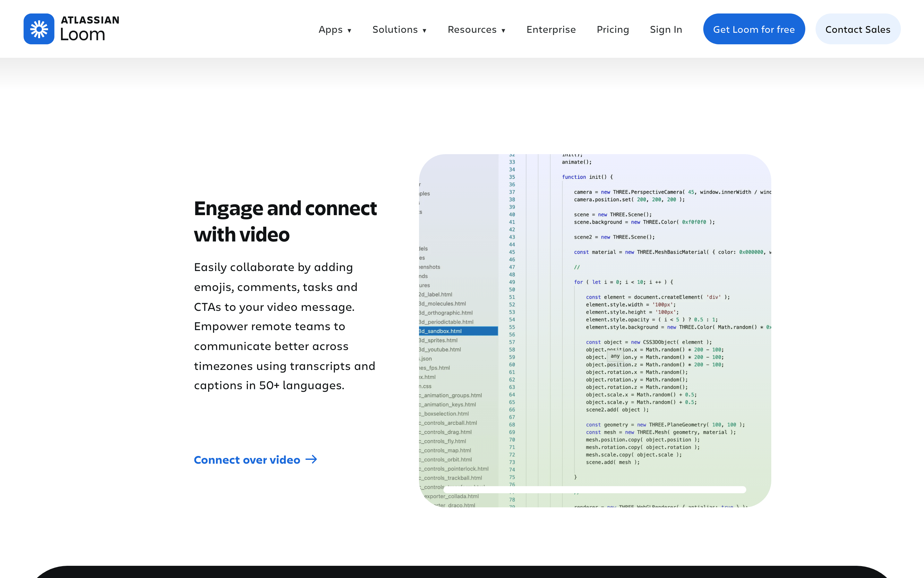Click the 'Engage and connect with video' heading
Image resolution: width=924 pixels, height=578 pixels.
tap(285, 221)
